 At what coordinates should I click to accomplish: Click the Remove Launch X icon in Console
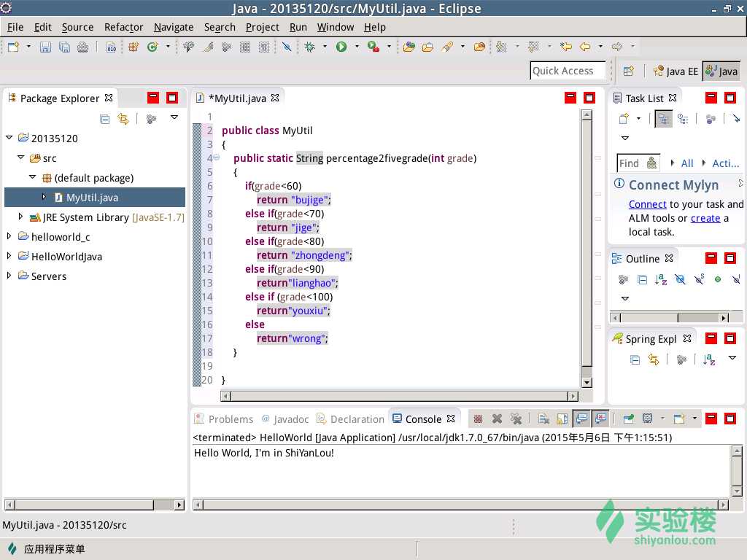click(x=497, y=419)
